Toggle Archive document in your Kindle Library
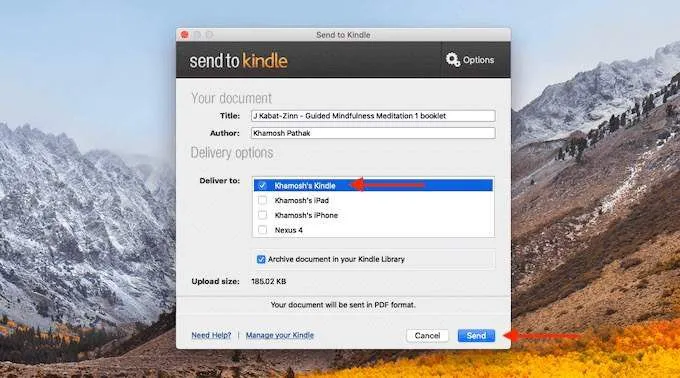 click(x=261, y=259)
